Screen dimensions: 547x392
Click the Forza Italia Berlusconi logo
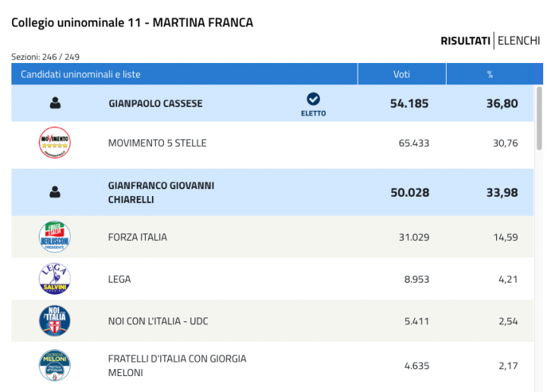(55, 237)
